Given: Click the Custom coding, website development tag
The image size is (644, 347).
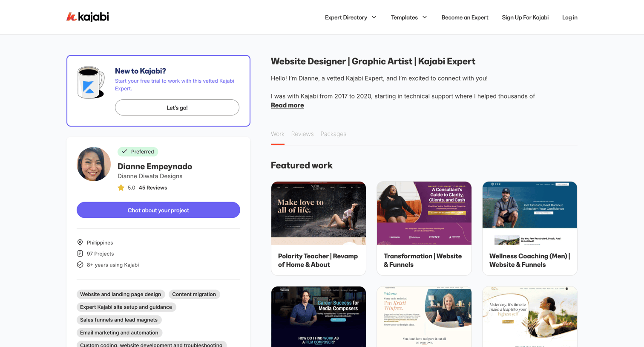Looking at the screenshot, I should tap(151, 344).
